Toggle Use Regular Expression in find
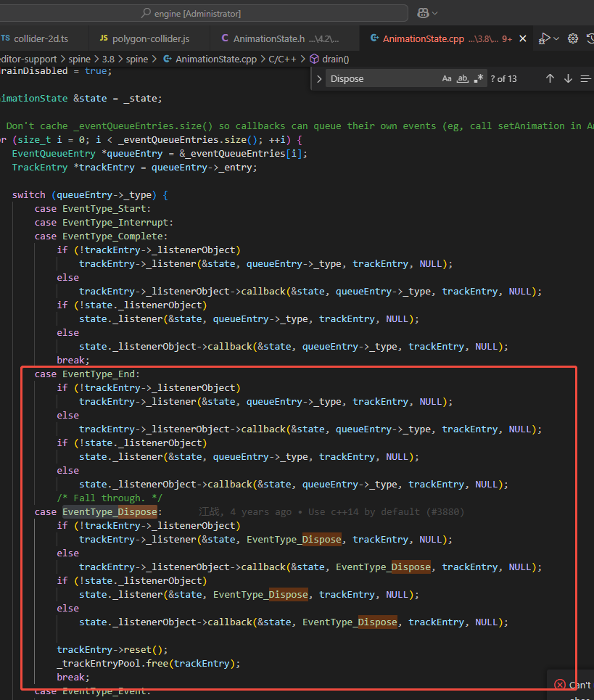 479,78
